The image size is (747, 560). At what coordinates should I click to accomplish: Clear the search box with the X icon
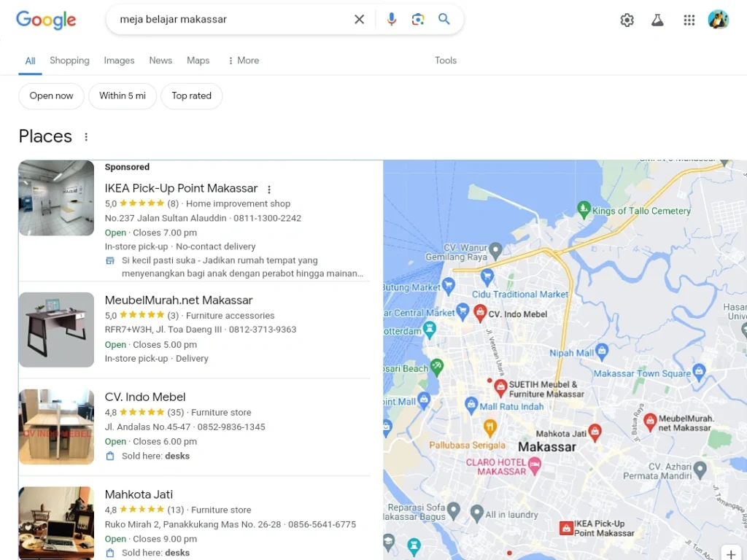359,20
